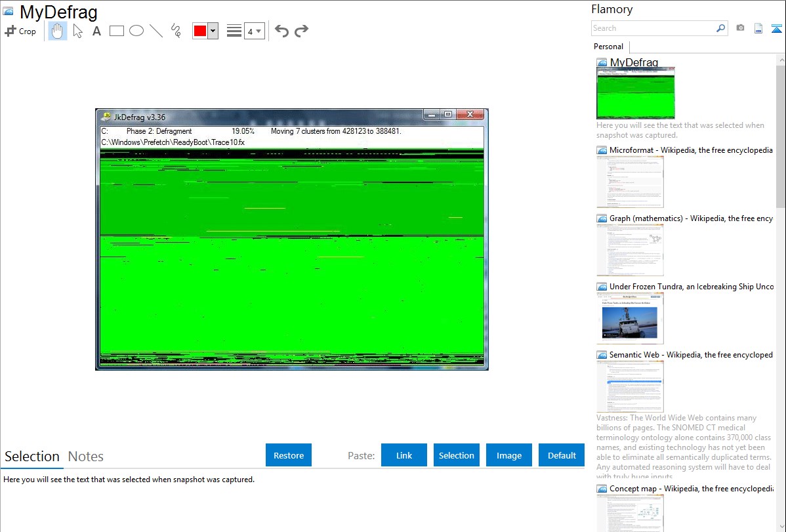786x532 pixels.
Task: Click the MyDefrag snapshot title icon
Action: (x=8, y=11)
